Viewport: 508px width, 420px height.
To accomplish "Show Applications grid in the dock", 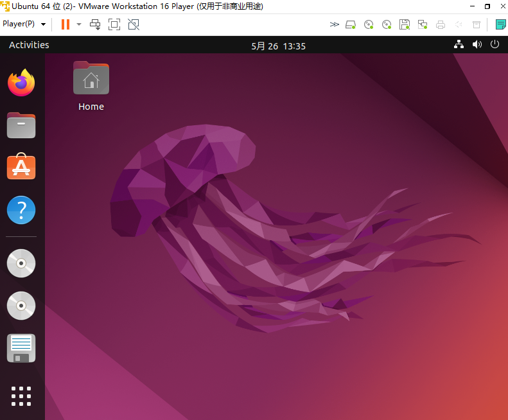I will pos(21,396).
